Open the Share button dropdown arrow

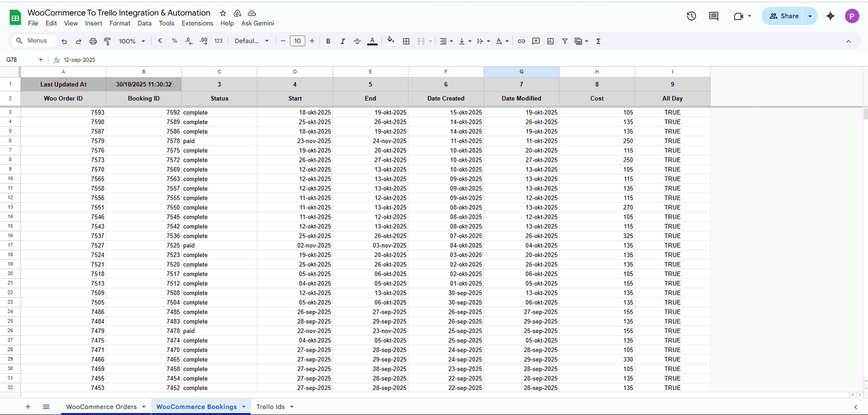pos(810,16)
